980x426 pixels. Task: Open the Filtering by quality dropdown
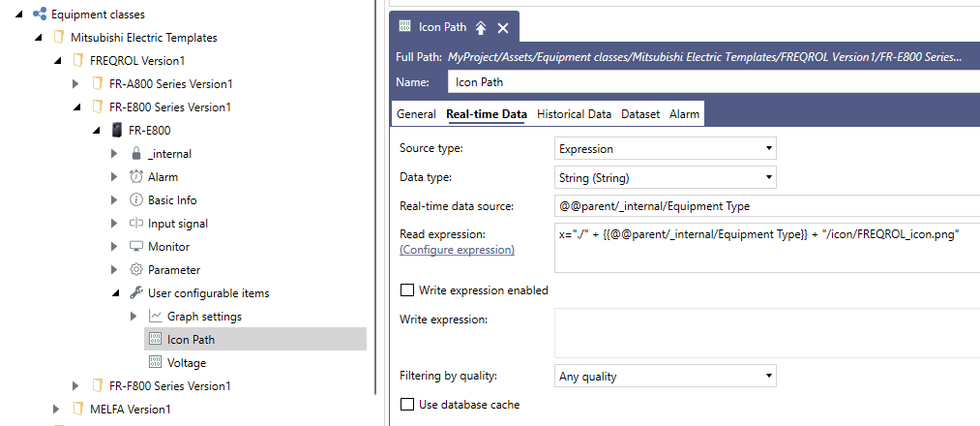coord(665,377)
